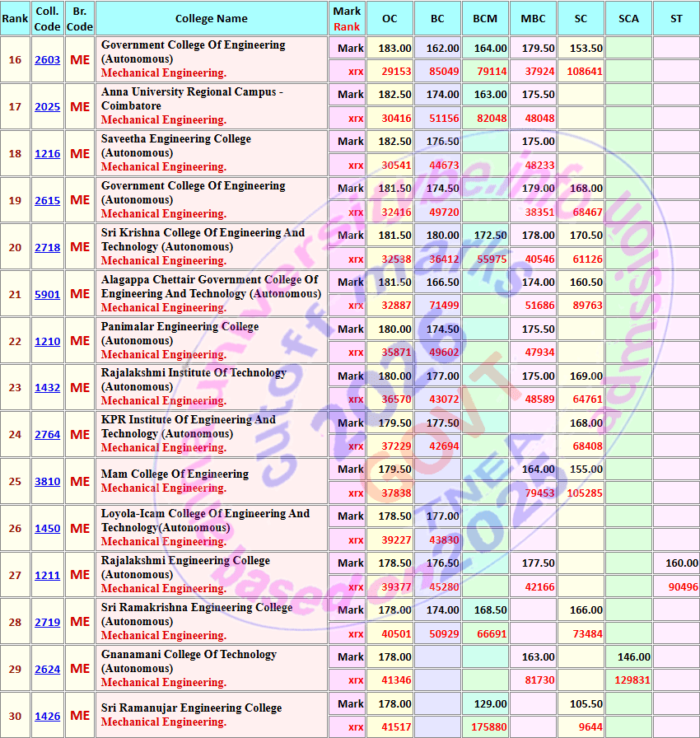The width and height of the screenshot is (700, 738).
Task: Select Alagappa Chettair Government College name
Action: (x=211, y=286)
